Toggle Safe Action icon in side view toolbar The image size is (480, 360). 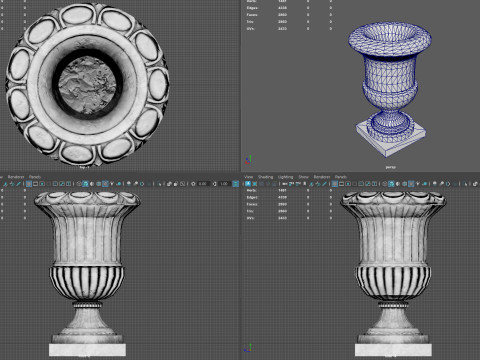coord(368,184)
